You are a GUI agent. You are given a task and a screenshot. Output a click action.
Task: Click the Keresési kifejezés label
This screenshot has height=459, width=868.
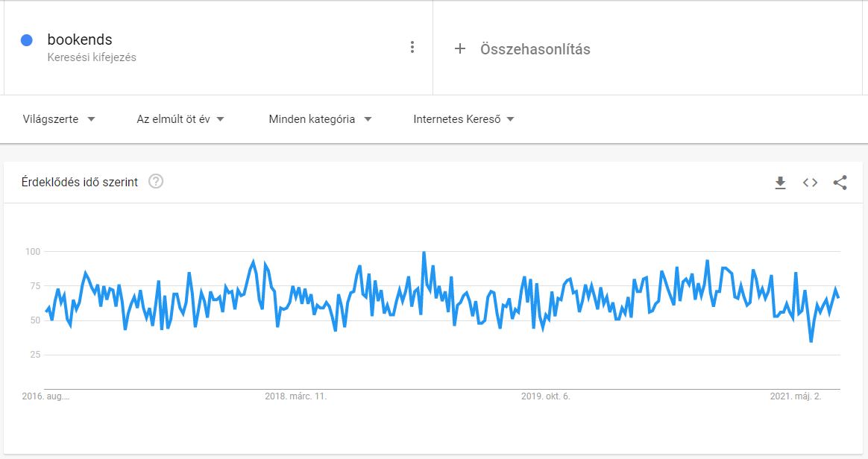pos(92,57)
